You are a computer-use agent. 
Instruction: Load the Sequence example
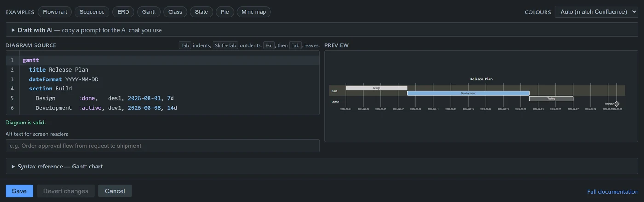(x=92, y=12)
